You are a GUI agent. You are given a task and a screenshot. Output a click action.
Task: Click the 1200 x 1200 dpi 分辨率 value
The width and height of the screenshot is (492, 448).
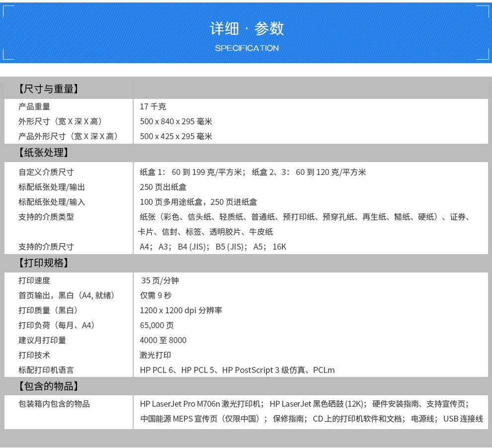(181, 310)
